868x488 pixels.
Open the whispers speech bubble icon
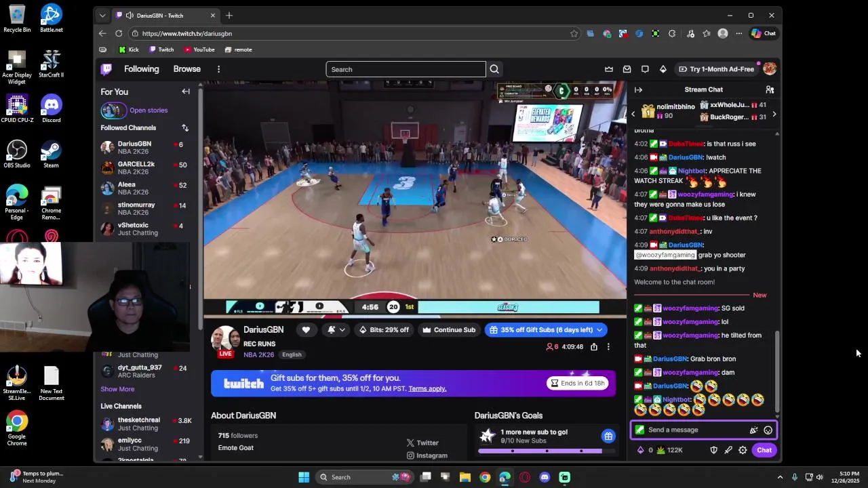[x=645, y=69]
